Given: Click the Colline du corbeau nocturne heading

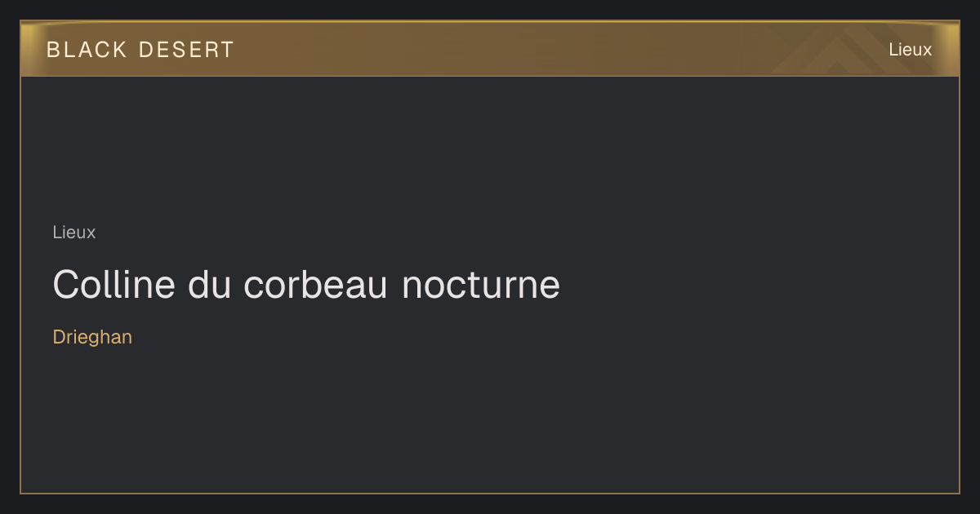Looking at the screenshot, I should click(x=306, y=285).
